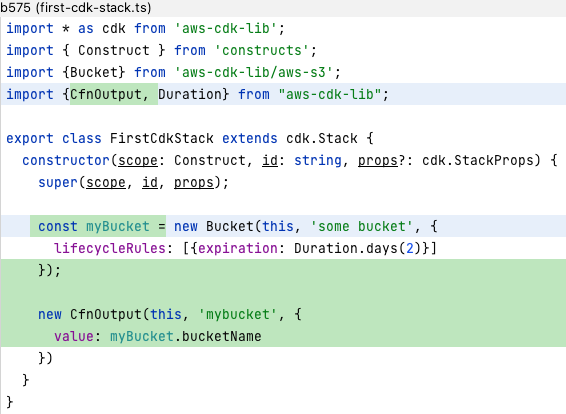Click Duration in the import statement

click(x=190, y=94)
